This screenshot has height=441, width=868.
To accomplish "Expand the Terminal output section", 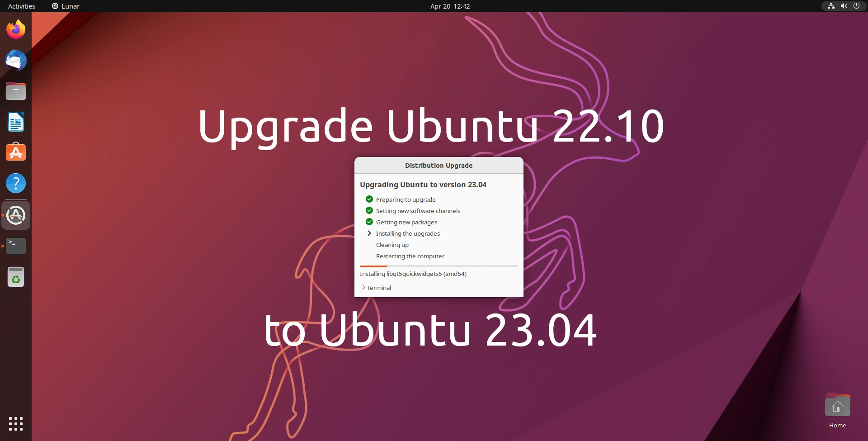I will tap(376, 288).
